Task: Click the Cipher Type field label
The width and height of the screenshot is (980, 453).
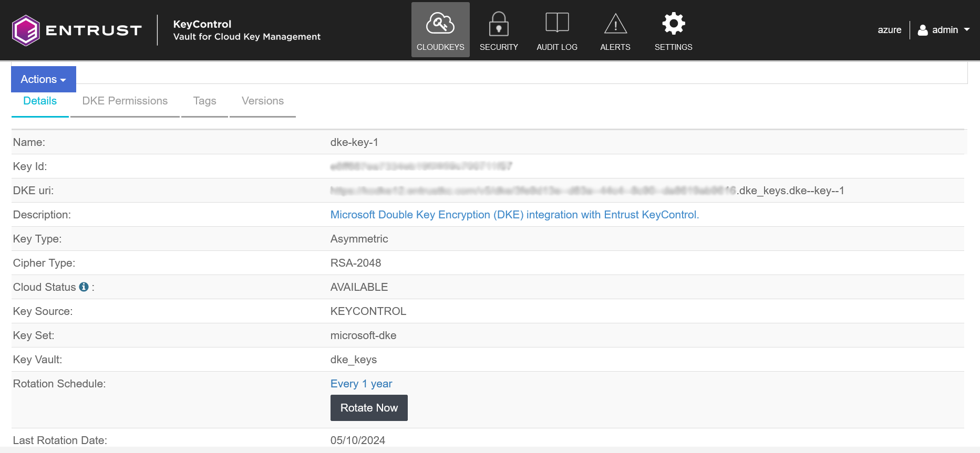Action: tap(44, 263)
